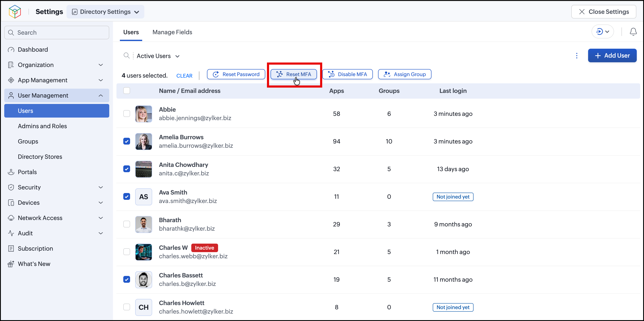Click the Network Access cloud icon
Screen dimensions: 644x321
[11, 218]
